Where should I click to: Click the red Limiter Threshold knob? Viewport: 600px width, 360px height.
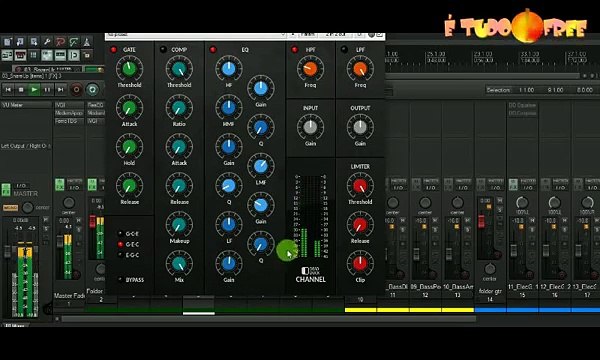360,185
